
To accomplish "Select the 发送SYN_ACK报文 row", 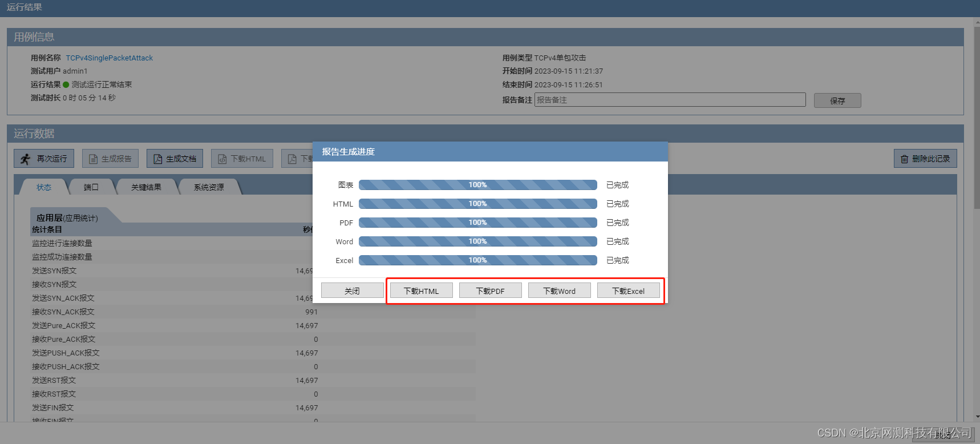I will click(x=253, y=298).
